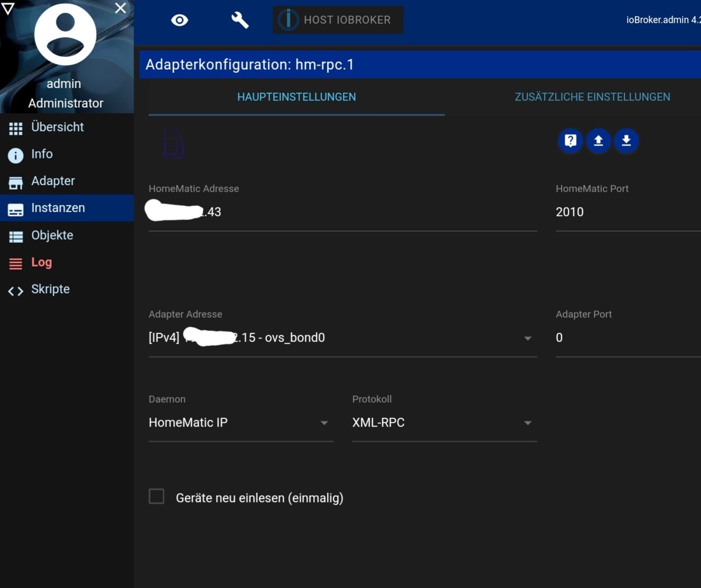Viewport: 701px width, 588px height.
Task: Click the Info circle icon
Action: point(16,155)
